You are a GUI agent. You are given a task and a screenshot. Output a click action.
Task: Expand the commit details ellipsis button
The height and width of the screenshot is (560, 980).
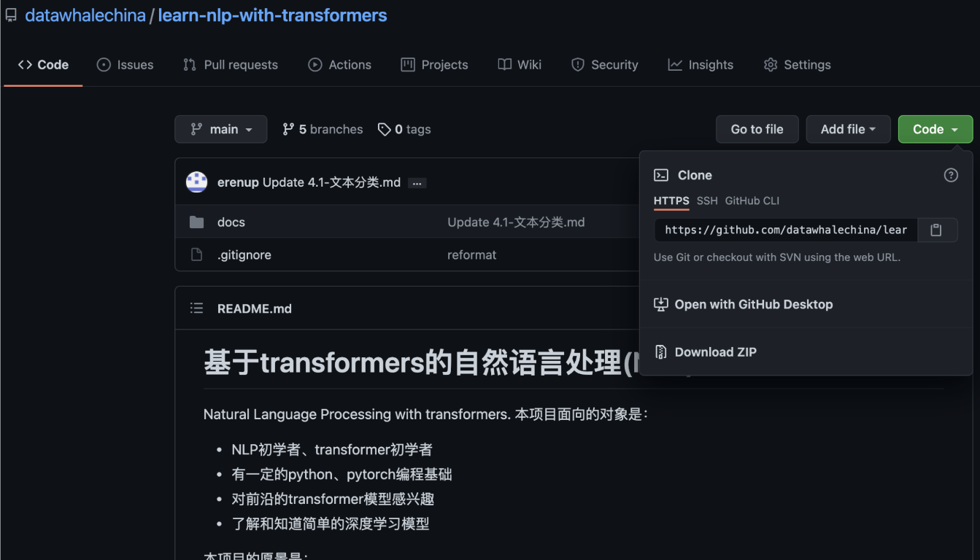tap(417, 183)
